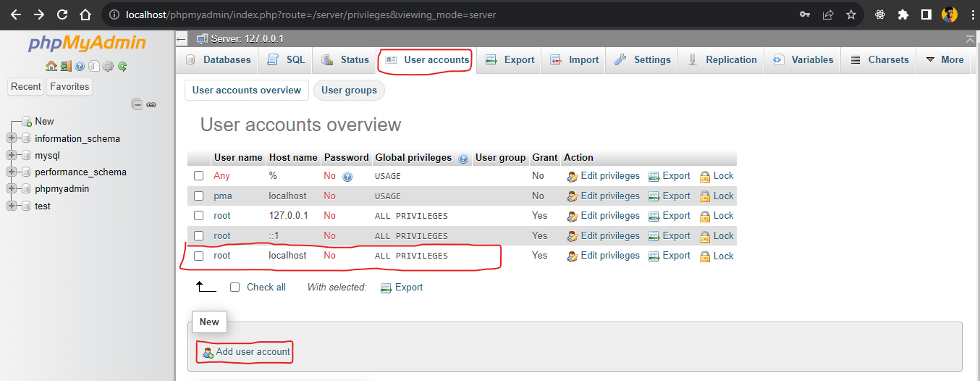Edit privileges for pma user
980x381 pixels.
[604, 196]
